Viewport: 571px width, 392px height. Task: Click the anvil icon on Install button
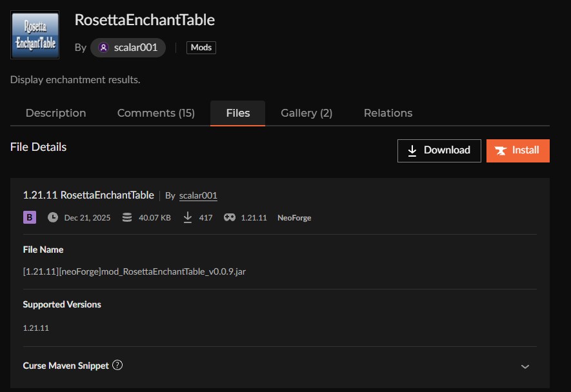pyautogui.click(x=500, y=150)
